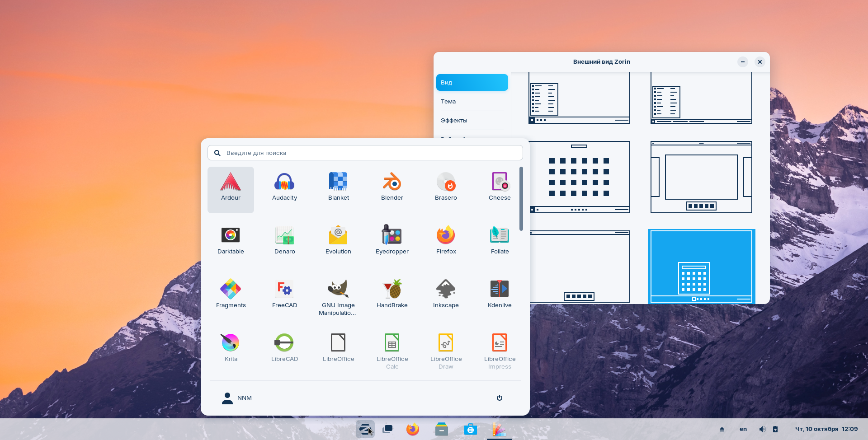Open the NNM user account entry

tap(237, 398)
